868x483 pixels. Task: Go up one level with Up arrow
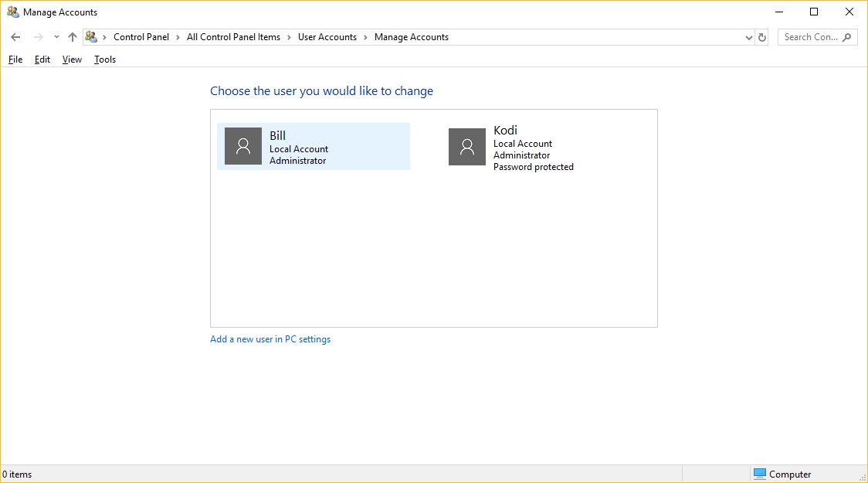tap(73, 37)
